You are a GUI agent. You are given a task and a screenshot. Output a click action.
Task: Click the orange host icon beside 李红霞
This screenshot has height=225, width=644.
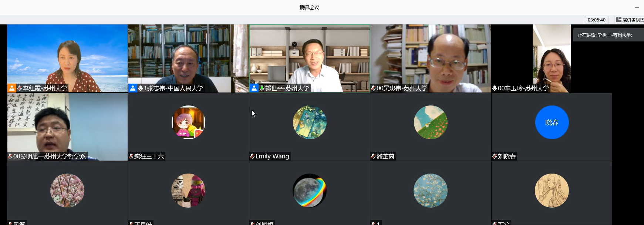pyautogui.click(x=12, y=88)
